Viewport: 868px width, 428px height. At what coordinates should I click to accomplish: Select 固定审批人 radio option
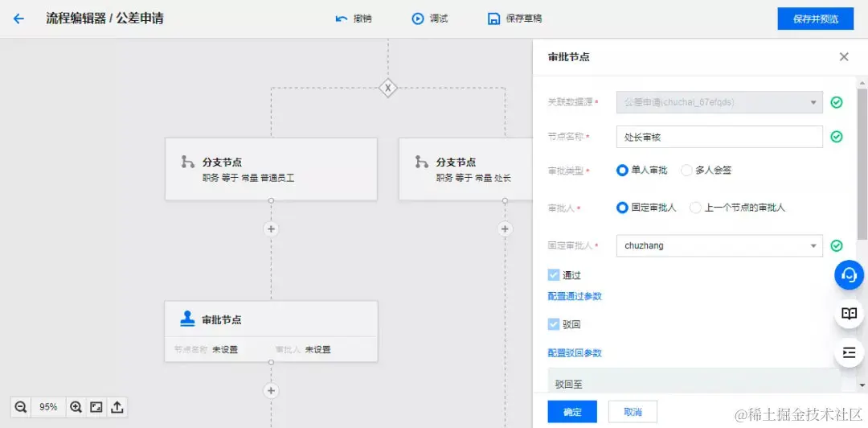coord(622,208)
